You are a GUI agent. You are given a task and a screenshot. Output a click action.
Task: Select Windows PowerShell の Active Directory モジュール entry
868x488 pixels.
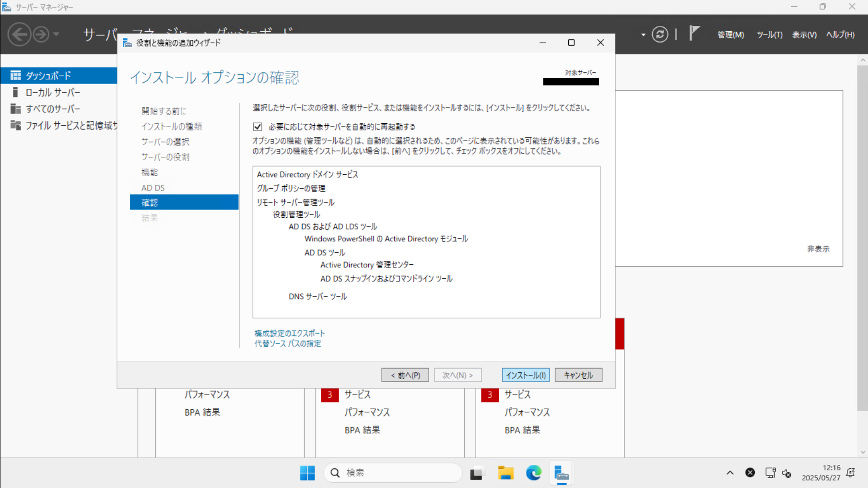[386, 238]
